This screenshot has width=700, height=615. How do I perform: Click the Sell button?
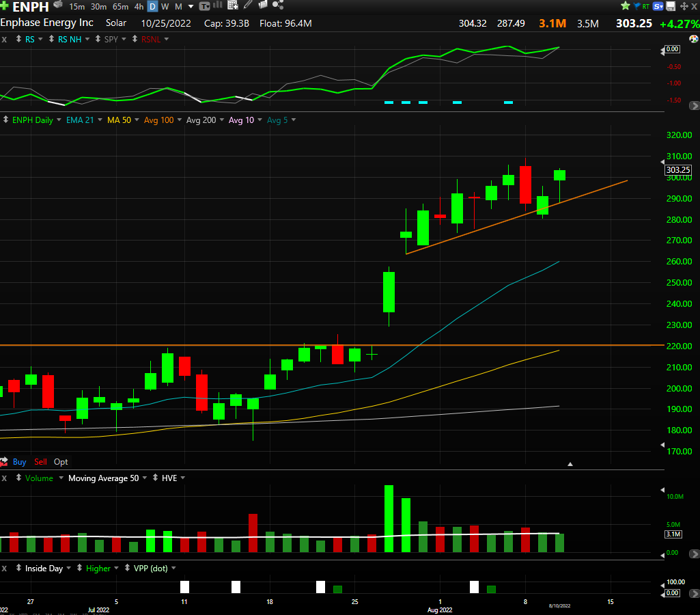pyautogui.click(x=40, y=461)
